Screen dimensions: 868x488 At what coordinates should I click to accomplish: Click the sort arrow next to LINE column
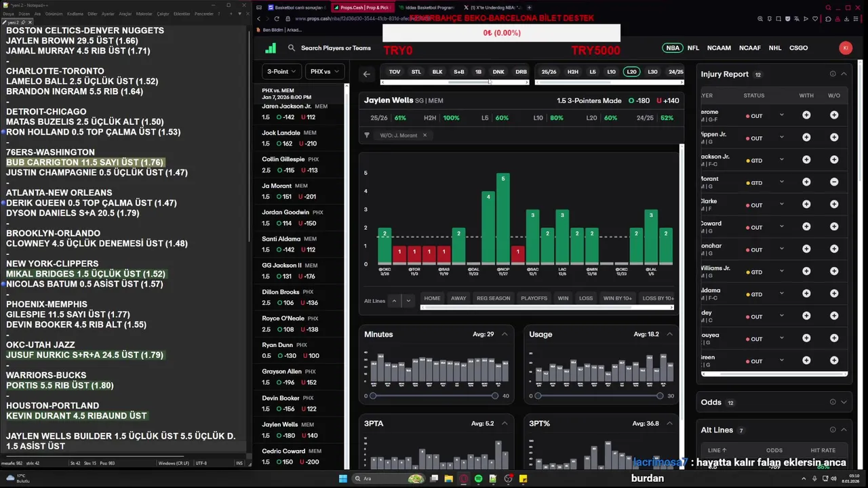point(725,450)
